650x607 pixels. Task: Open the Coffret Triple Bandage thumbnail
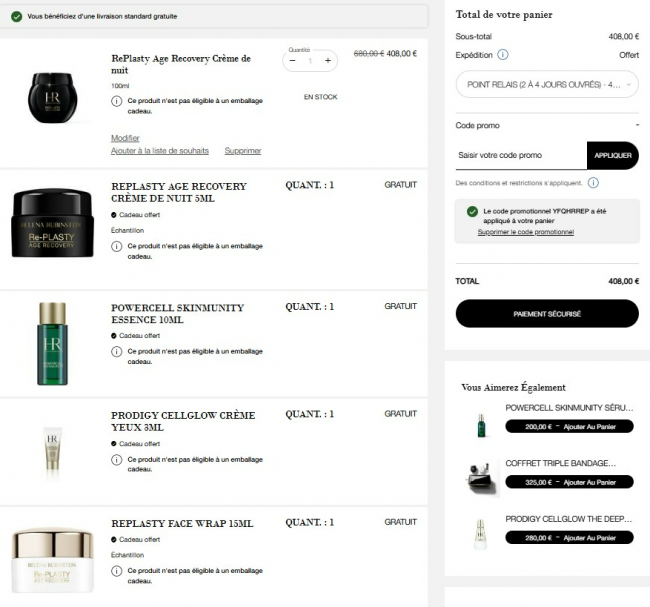point(482,477)
